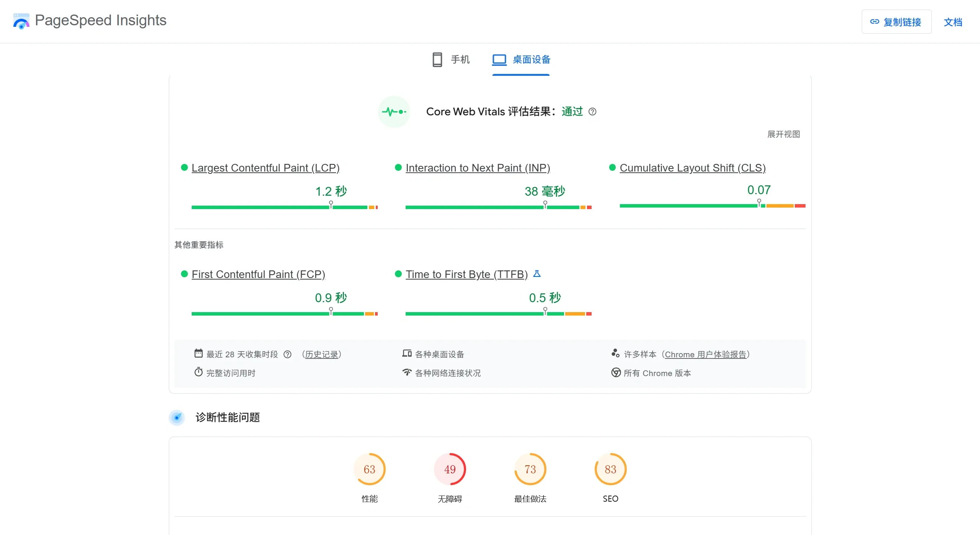Click the 各种桌面设备 text
This screenshot has width=980, height=535.
coord(439,354)
